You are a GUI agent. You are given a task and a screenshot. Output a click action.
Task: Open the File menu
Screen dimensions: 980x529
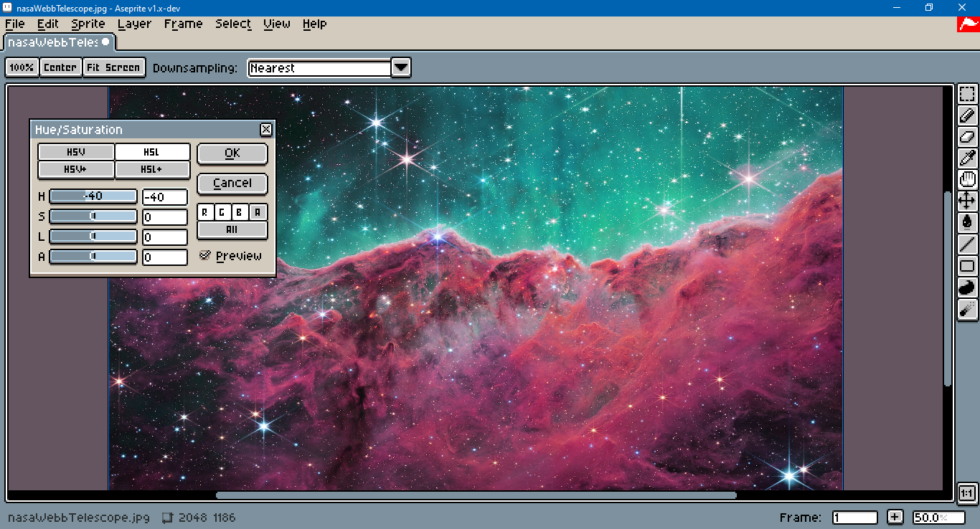pyautogui.click(x=14, y=24)
